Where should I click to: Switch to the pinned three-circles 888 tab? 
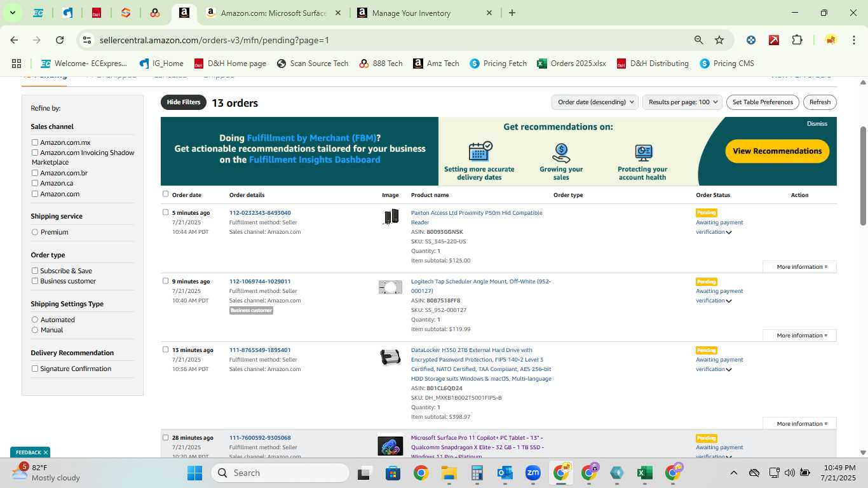pos(155,13)
